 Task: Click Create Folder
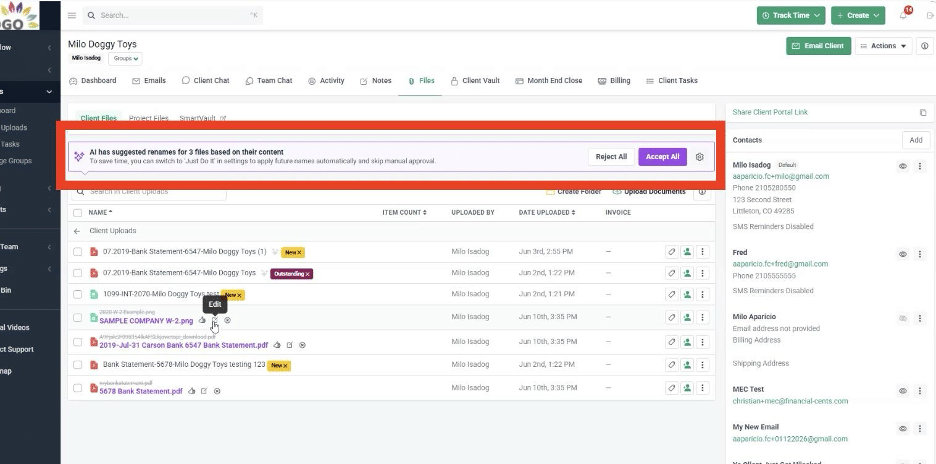(x=574, y=192)
